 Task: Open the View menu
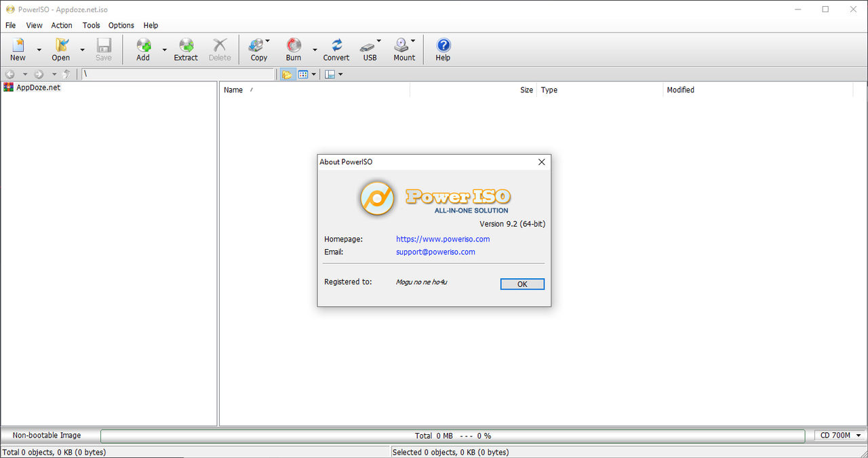click(34, 25)
